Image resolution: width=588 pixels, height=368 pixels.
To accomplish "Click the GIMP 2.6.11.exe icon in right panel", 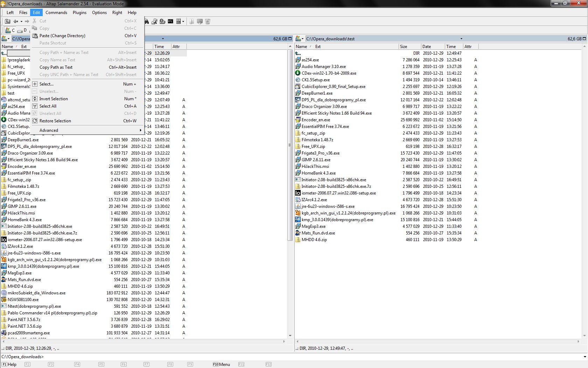I will (298, 160).
